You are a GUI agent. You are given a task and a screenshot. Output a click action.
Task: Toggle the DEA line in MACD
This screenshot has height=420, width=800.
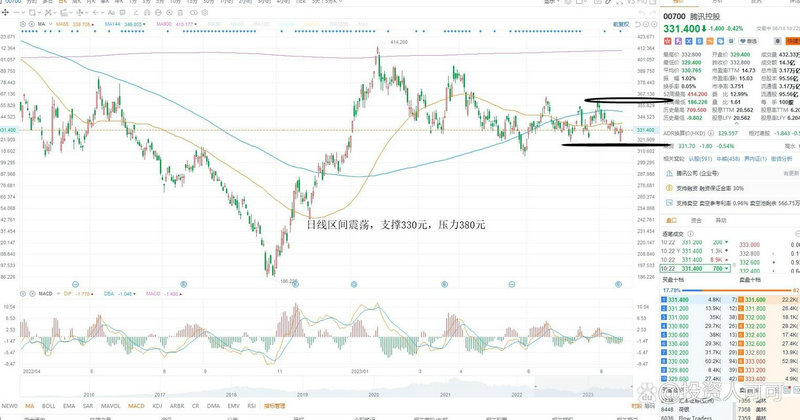coord(119,294)
